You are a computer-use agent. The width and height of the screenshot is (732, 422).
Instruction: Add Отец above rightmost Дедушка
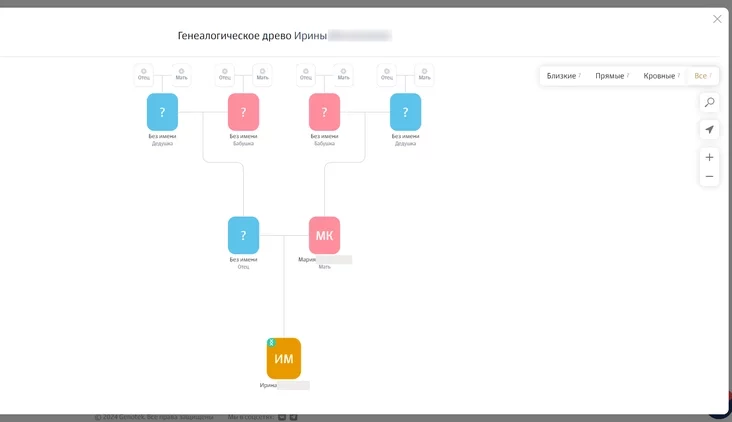(387, 74)
